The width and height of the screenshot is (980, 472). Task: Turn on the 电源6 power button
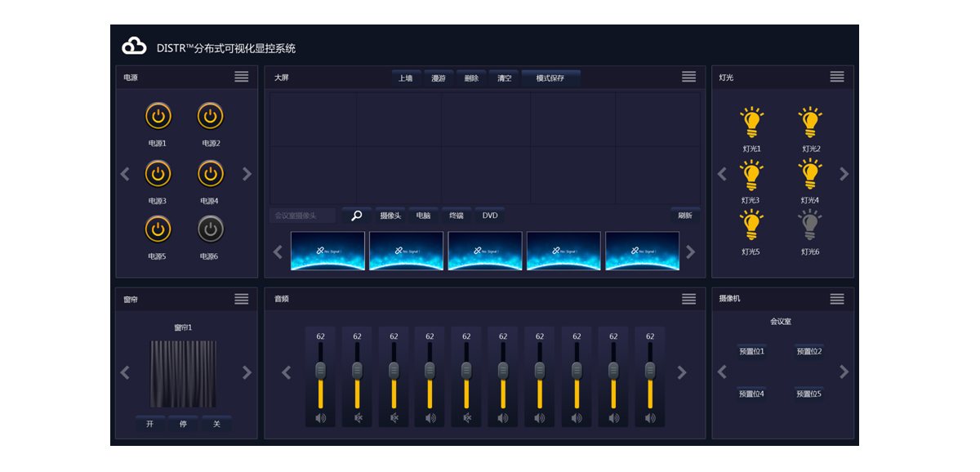tap(210, 229)
